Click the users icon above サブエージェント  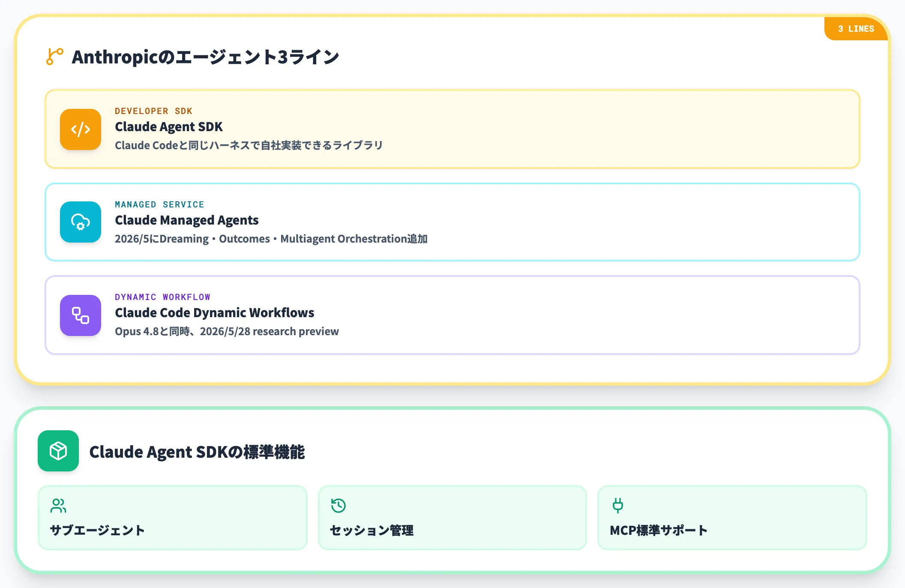pyautogui.click(x=58, y=506)
